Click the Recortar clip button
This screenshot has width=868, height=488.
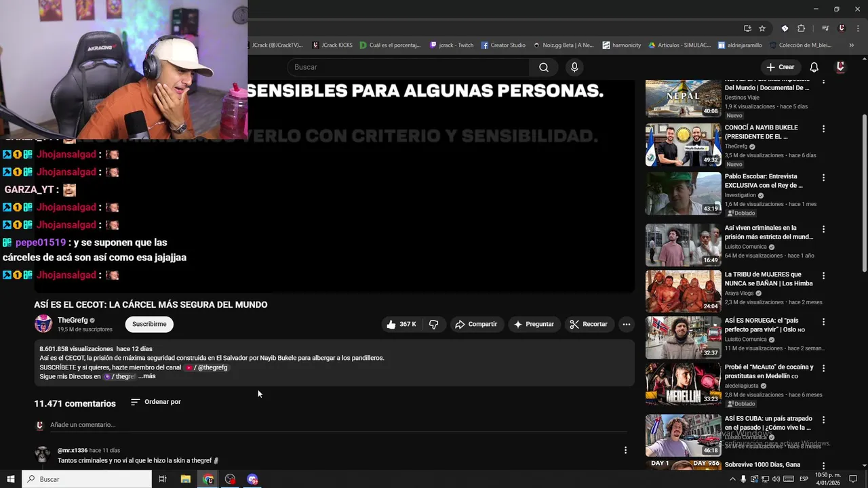tap(589, 324)
